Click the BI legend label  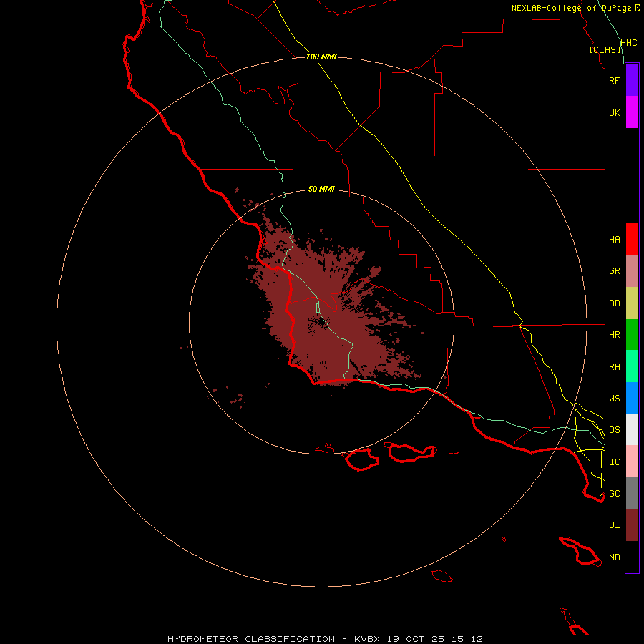[x=614, y=525]
